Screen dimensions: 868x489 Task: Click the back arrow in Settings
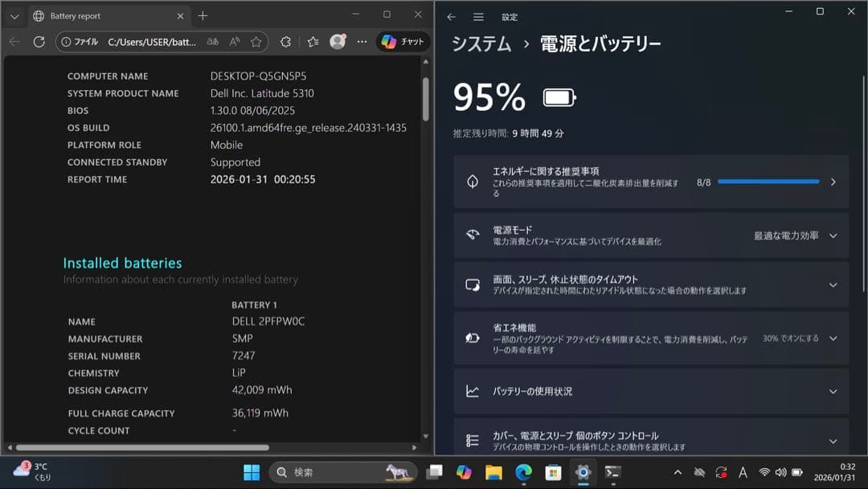coord(452,16)
